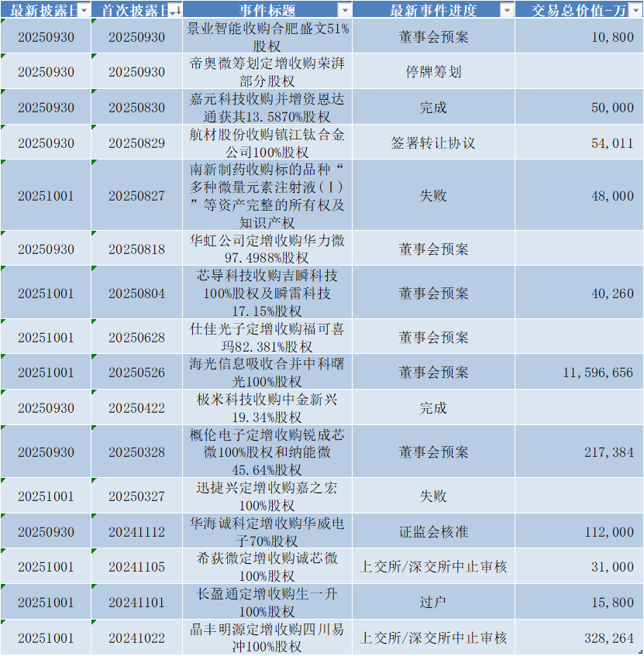The width and height of the screenshot is (644, 656).
Task: Select cell 晶丰明源定增收购四川易冲
Action: (267, 637)
